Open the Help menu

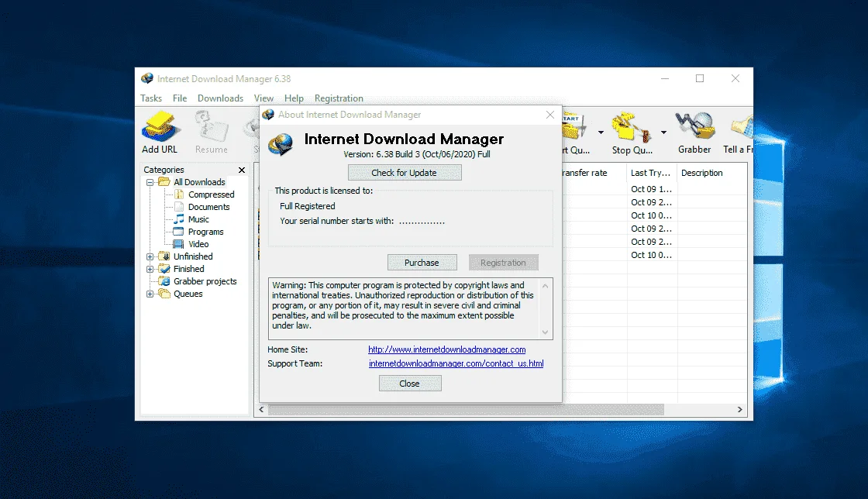(x=294, y=98)
